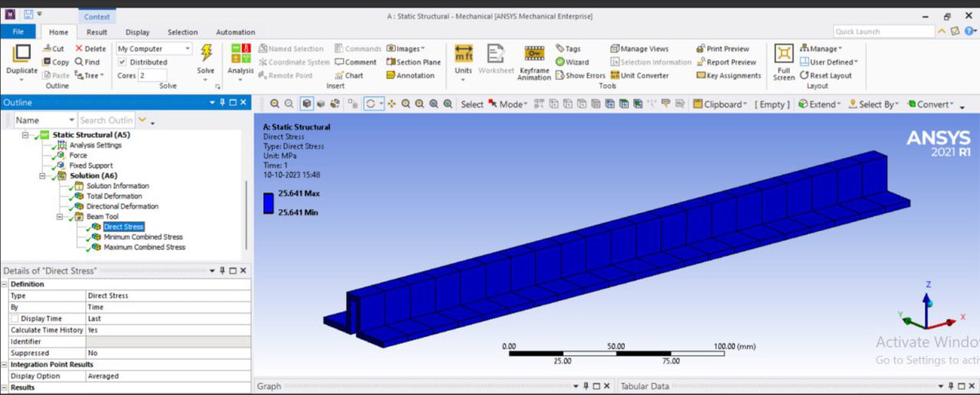Click Find in the Outline group
Image resolution: width=980 pixels, height=395 pixels.
pyautogui.click(x=87, y=62)
